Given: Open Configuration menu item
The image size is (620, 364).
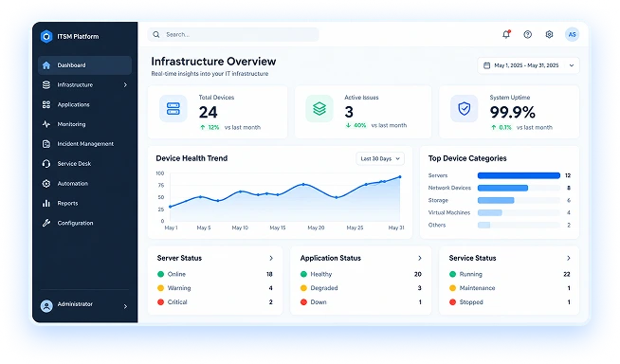Looking at the screenshot, I should [x=84, y=223].
